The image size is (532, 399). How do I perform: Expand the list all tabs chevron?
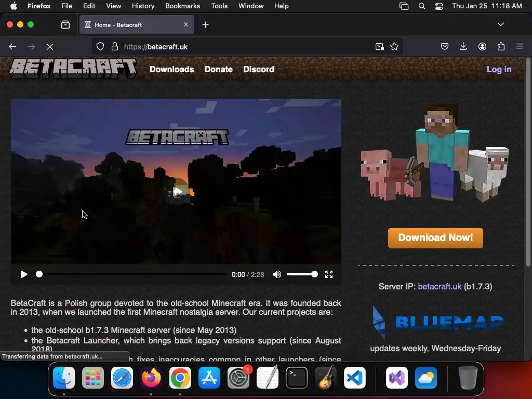(x=501, y=24)
